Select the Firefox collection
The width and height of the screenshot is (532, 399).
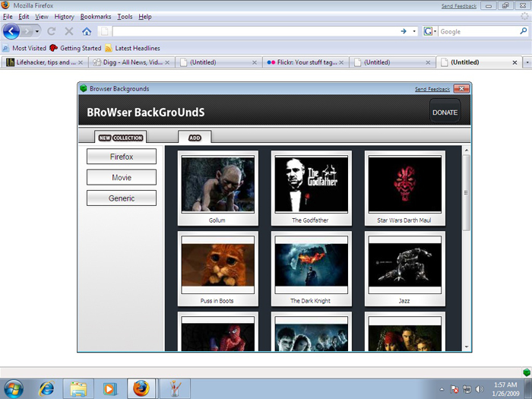(x=122, y=157)
